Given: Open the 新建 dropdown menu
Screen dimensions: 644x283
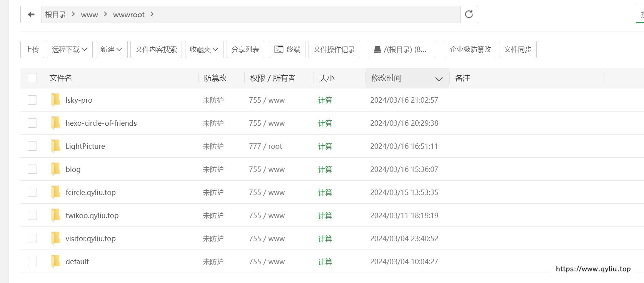Looking at the screenshot, I should pyautogui.click(x=112, y=50).
